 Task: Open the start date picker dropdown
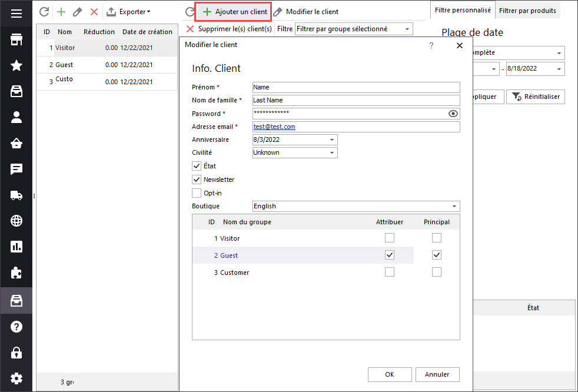494,69
